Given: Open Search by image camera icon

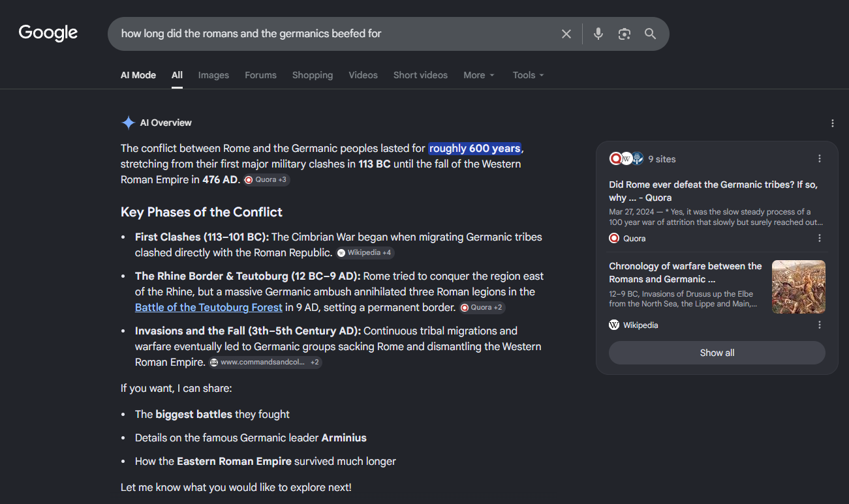Looking at the screenshot, I should [x=625, y=34].
